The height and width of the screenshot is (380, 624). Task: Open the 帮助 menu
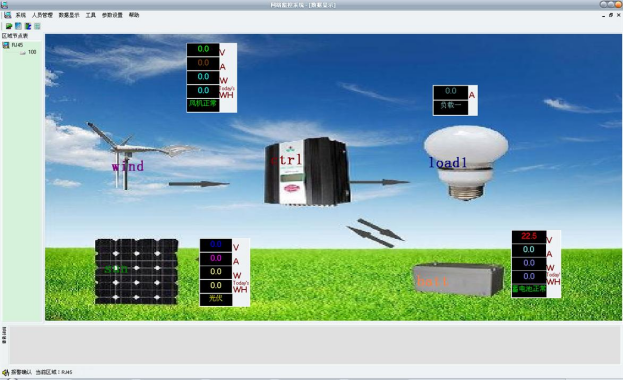pos(134,15)
